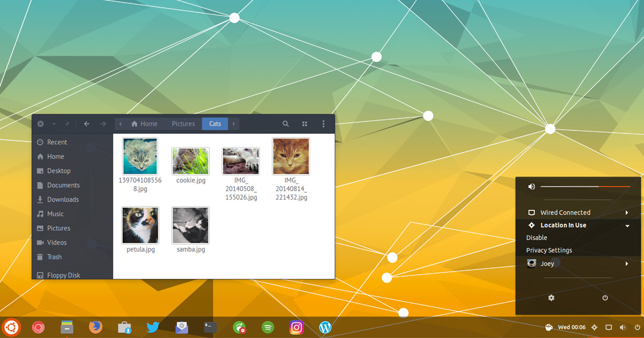Launch Instagram from the dock
The height and width of the screenshot is (338, 644).
(x=297, y=327)
